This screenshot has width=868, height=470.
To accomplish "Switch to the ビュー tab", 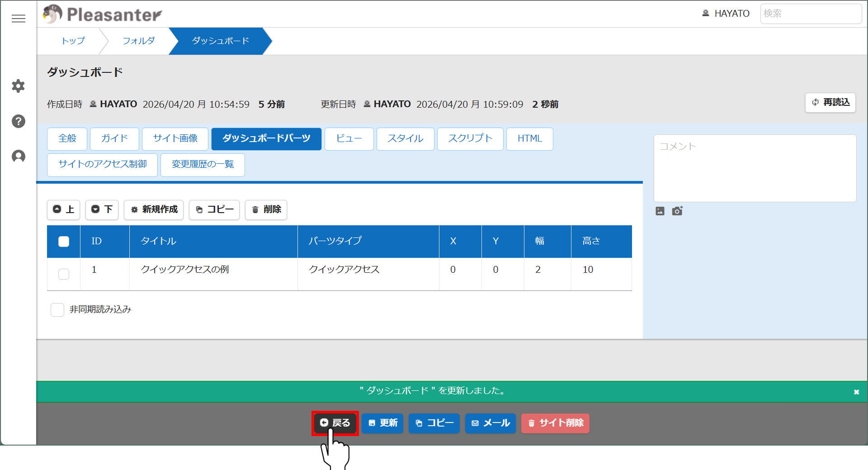I will [x=349, y=138].
